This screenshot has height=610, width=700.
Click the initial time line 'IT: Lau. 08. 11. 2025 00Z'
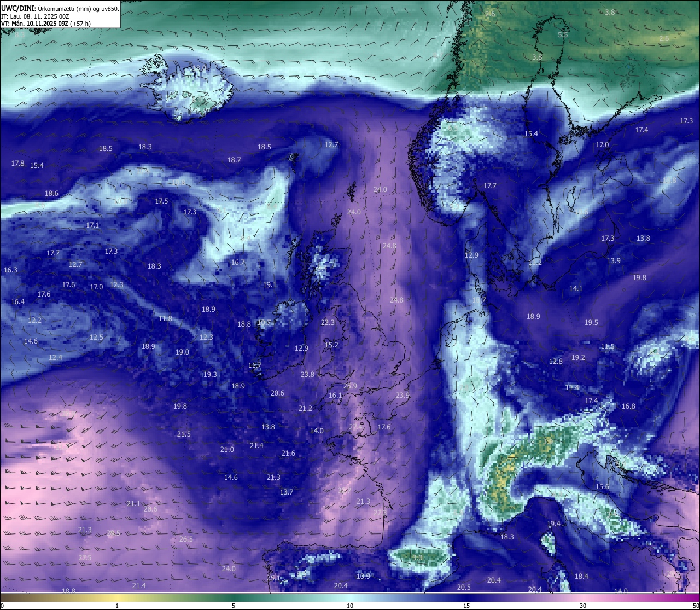pyautogui.click(x=35, y=16)
